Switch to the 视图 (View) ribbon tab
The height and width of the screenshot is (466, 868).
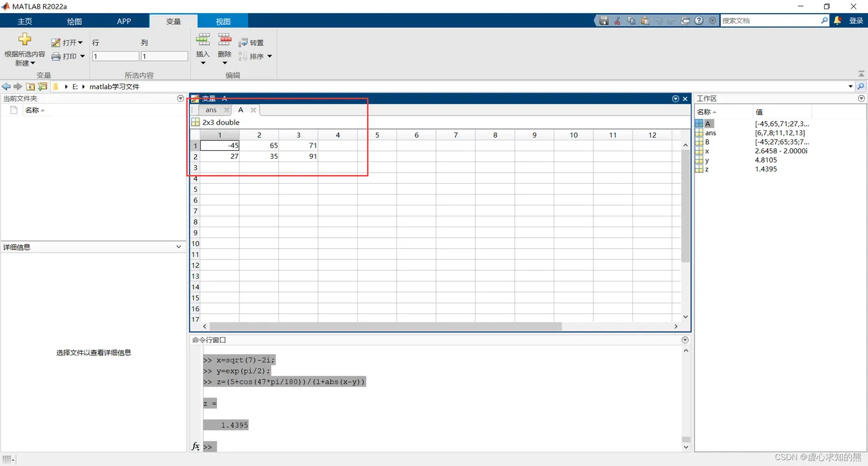point(223,21)
